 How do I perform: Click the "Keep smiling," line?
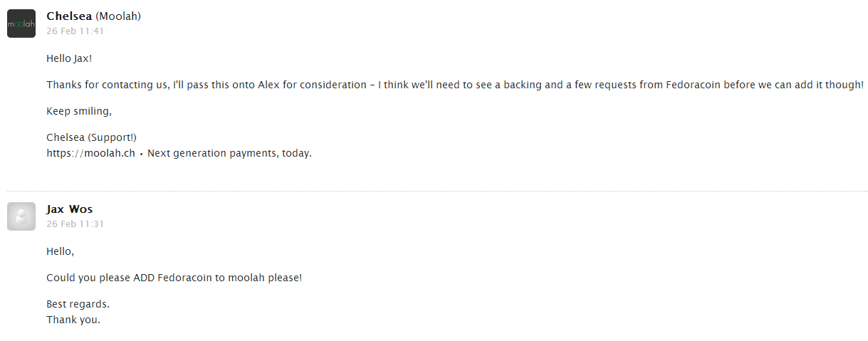click(x=79, y=111)
